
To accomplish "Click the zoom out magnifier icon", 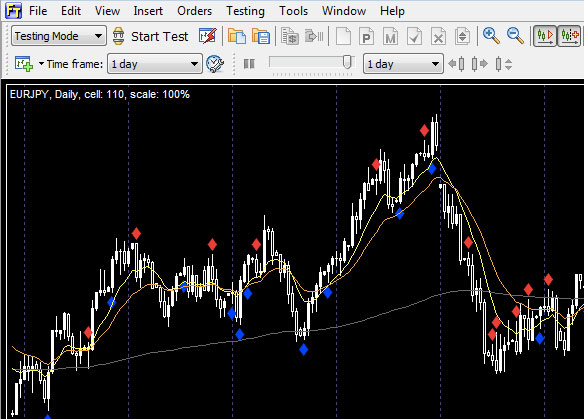I will tap(515, 36).
